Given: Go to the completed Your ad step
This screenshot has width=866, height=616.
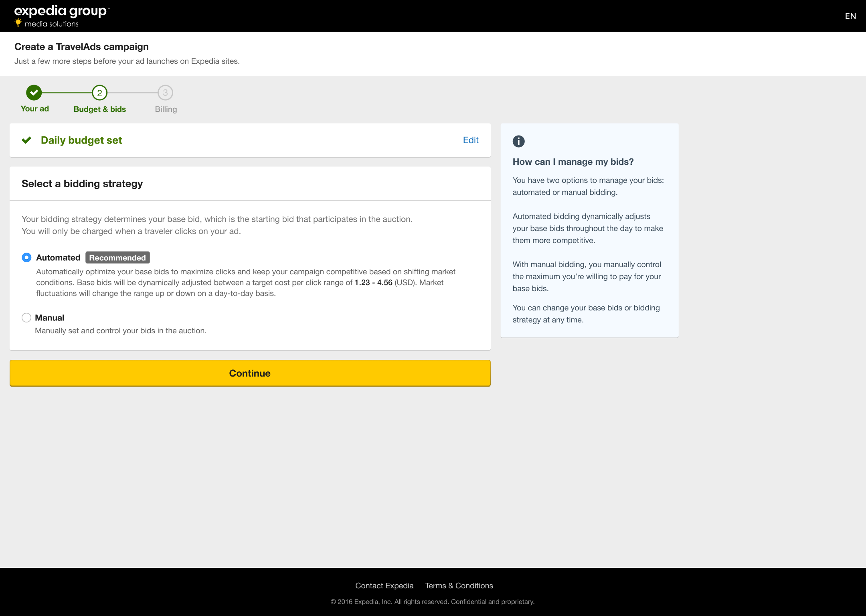Looking at the screenshot, I should pyautogui.click(x=34, y=93).
